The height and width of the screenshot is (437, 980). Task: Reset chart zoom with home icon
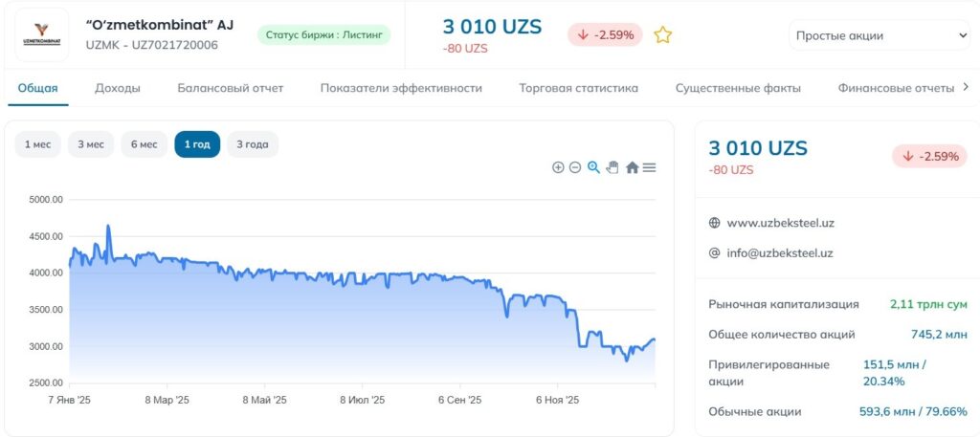click(632, 167)
